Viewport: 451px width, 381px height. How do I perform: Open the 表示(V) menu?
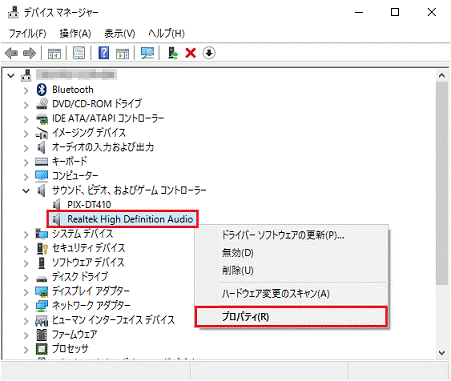(x=120, y=33)
